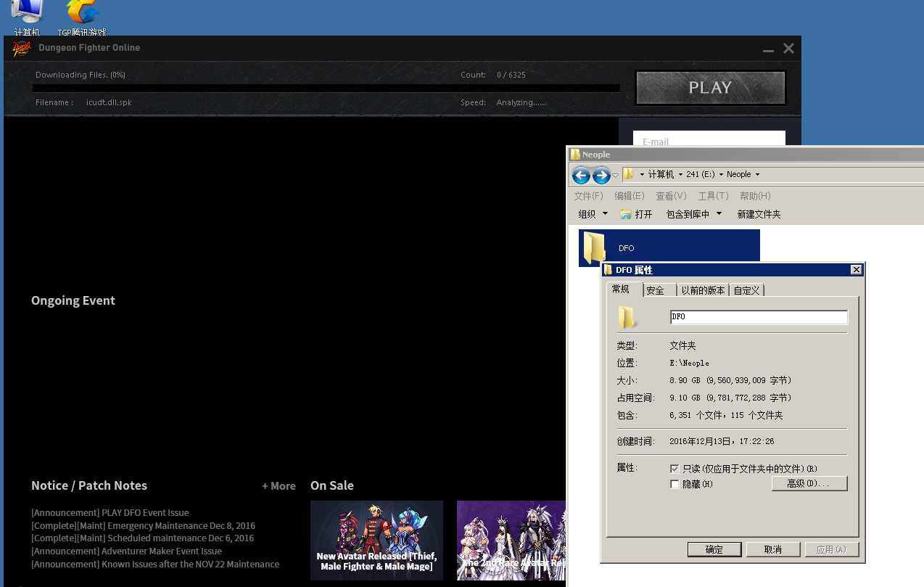Open the 帮助(H) menu
924x587 pixels.
(x=755, y=196)
